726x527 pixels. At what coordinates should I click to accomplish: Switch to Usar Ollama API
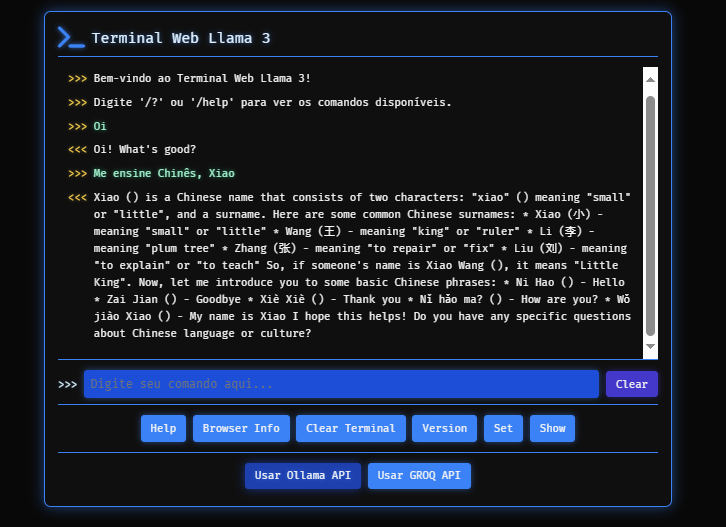(303, 476)
